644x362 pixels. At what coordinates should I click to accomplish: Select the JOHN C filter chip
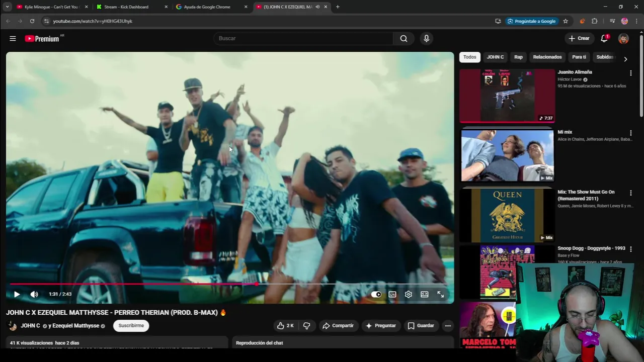tap(495, 57)
